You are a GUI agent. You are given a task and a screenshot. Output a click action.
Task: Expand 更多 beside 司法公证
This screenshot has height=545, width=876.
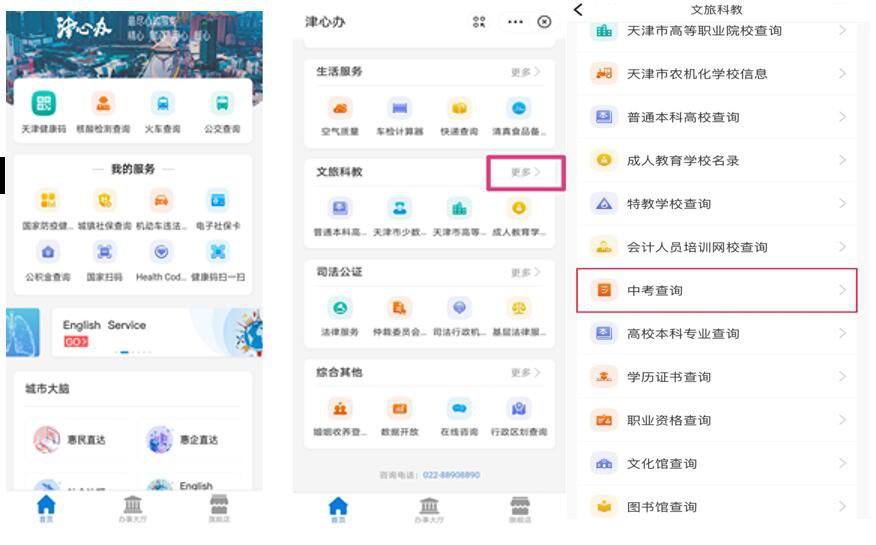pos(526,272)
